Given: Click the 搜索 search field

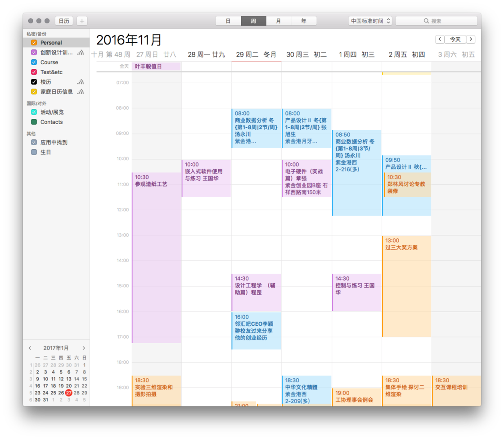Looking at the screenshot, I should pos(436,21).
